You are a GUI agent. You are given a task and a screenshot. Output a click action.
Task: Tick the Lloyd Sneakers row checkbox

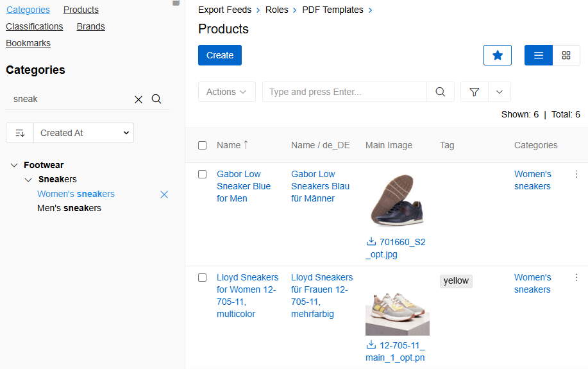[x=203, y=277]
